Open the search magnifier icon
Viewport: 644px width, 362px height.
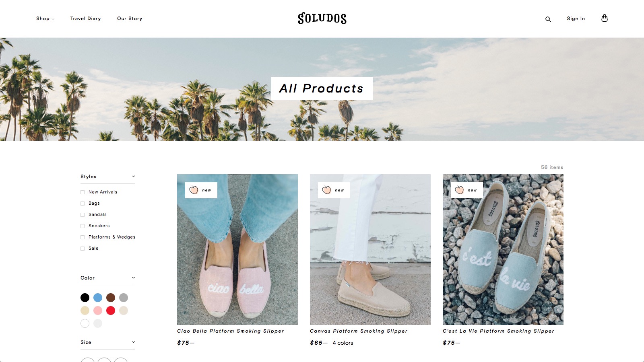click(548, 19)
